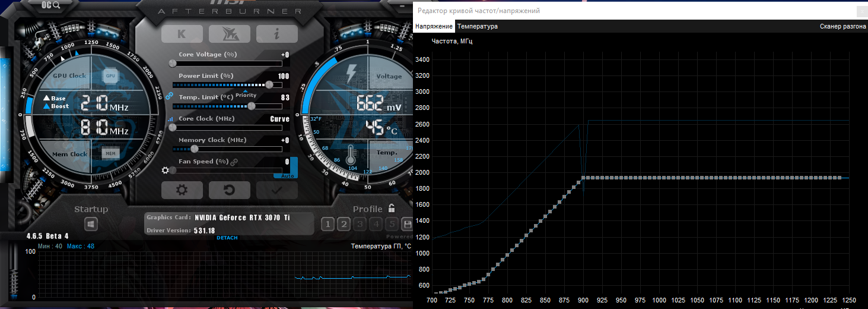
Task: Load profile slot 1
Action: [x=327, y=224]
